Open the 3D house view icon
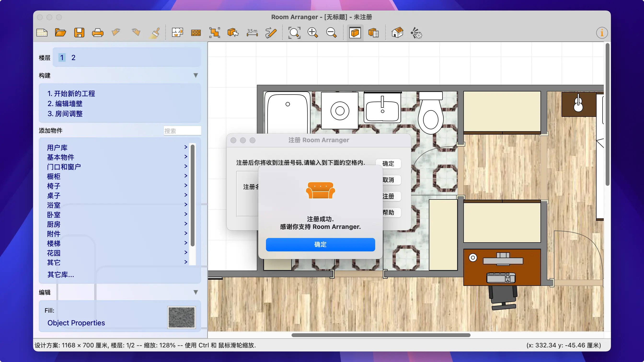Image resolution: width=644 pixels, height=362 pixels. pos(397,33)
